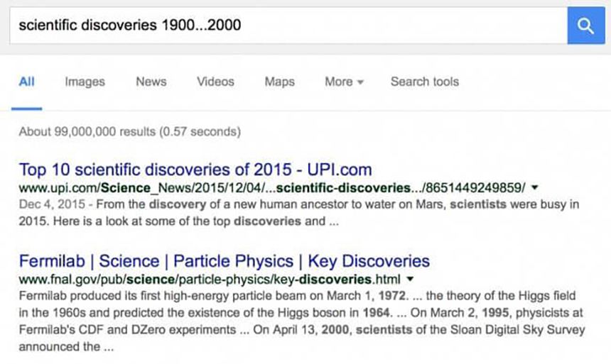Expand the More dropdown menu

pyautogui.click(x=344, y=82)
